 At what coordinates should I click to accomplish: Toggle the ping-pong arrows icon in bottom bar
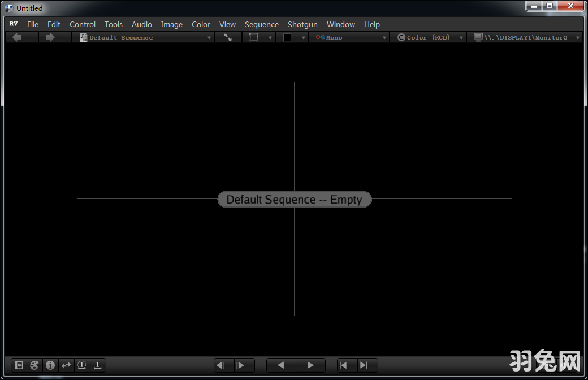pyautogui.click(x=66, y=365)
